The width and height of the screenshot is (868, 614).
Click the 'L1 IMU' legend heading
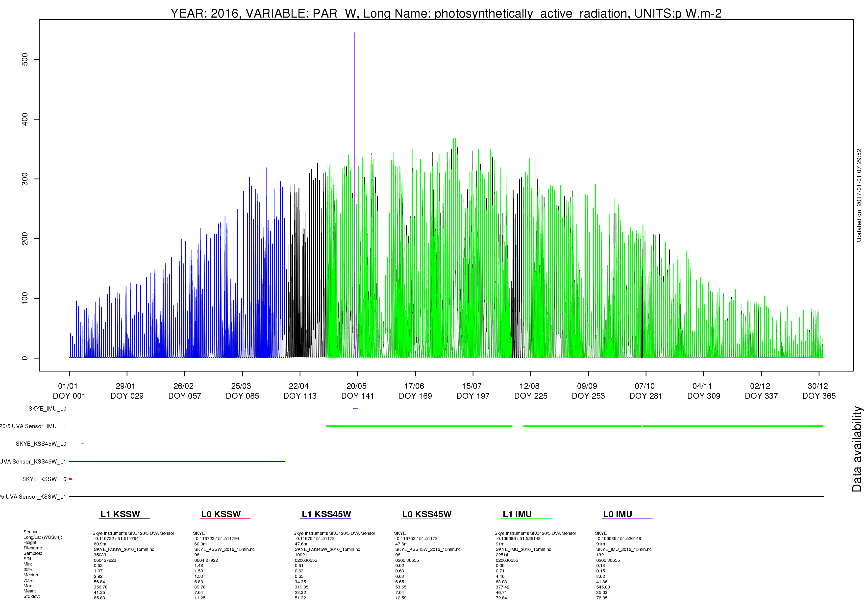pyautogui.click(x=517, y=514)
